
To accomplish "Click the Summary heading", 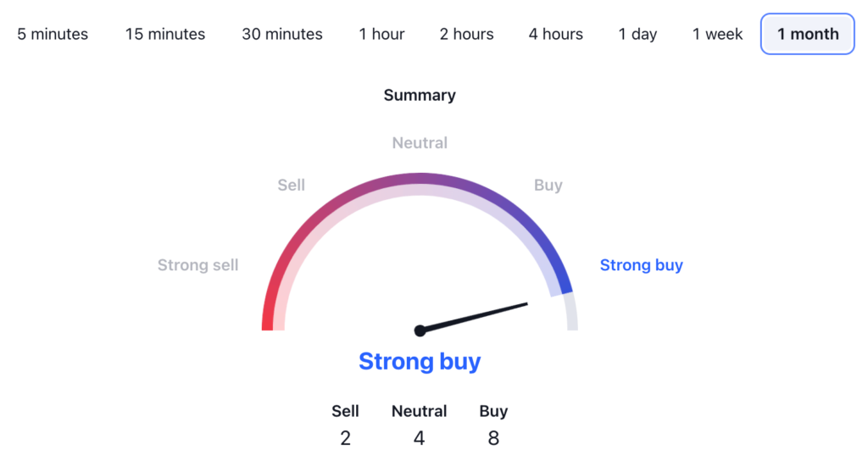I will coord(420,95).
